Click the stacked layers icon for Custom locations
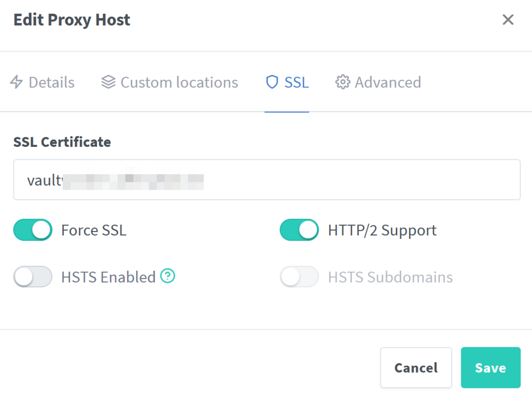This screenshot has width=532, height=396. 108,82
